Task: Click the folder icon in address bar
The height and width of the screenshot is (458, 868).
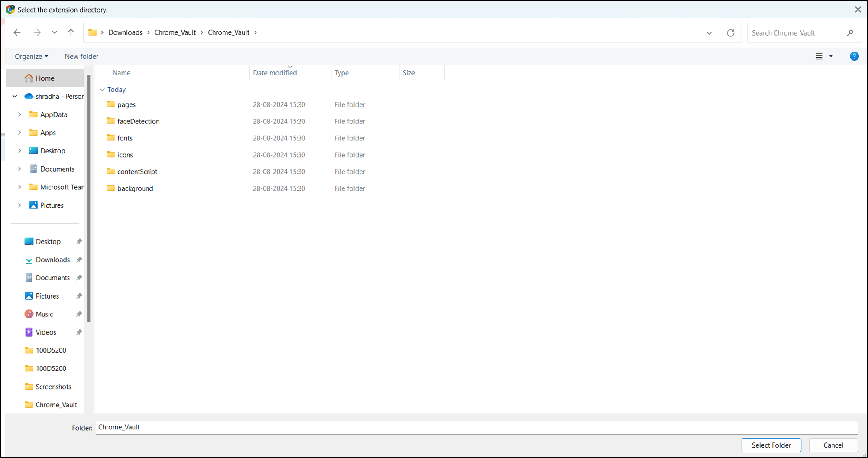Action: pyautogui.click(x=92, y=32)
